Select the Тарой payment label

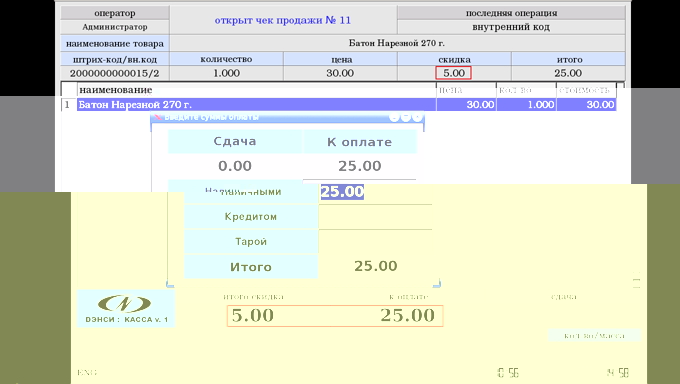251,241
